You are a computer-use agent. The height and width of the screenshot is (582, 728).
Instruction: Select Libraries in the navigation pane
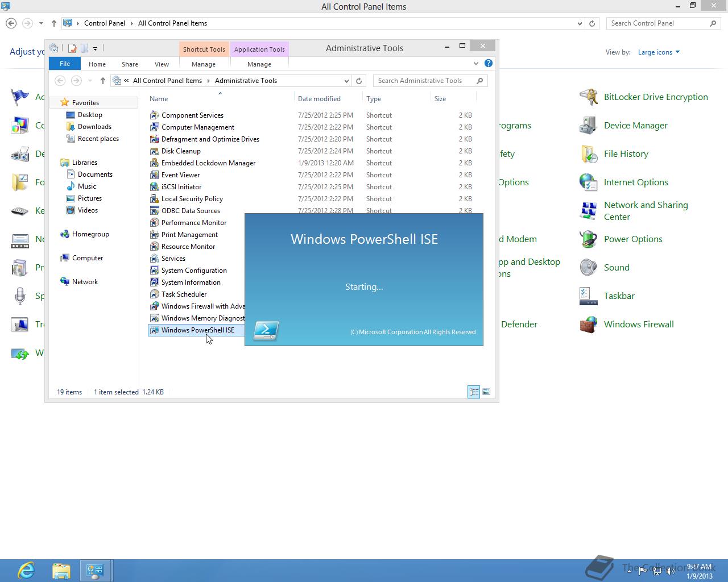(x=85, y=163)
